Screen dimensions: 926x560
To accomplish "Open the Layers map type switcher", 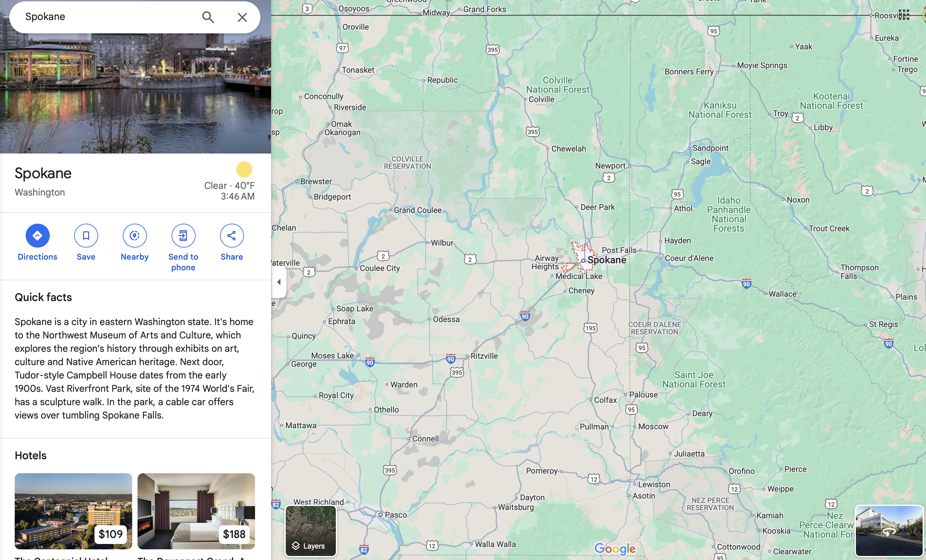I will coord(310,531).
